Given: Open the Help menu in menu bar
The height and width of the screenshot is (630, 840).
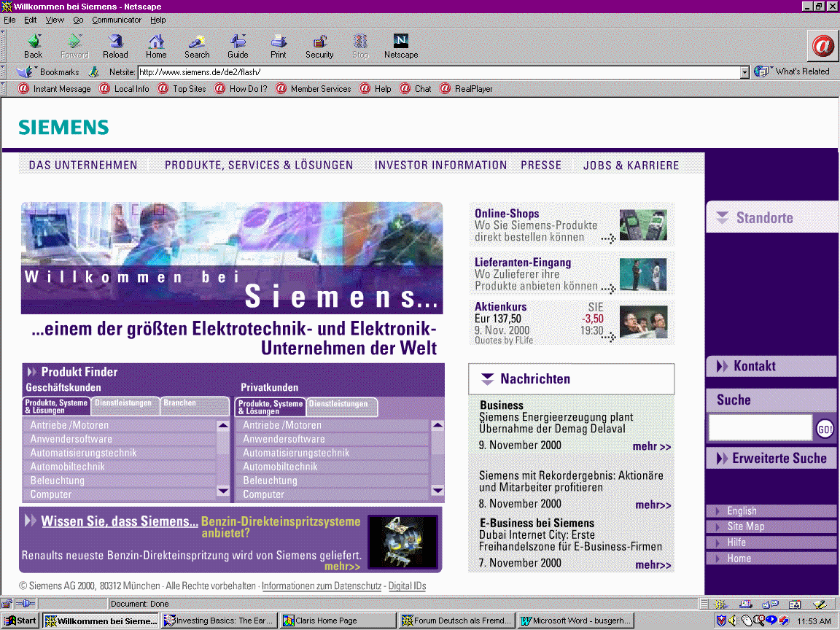Looking at the screenshot, I should [158, 20].
